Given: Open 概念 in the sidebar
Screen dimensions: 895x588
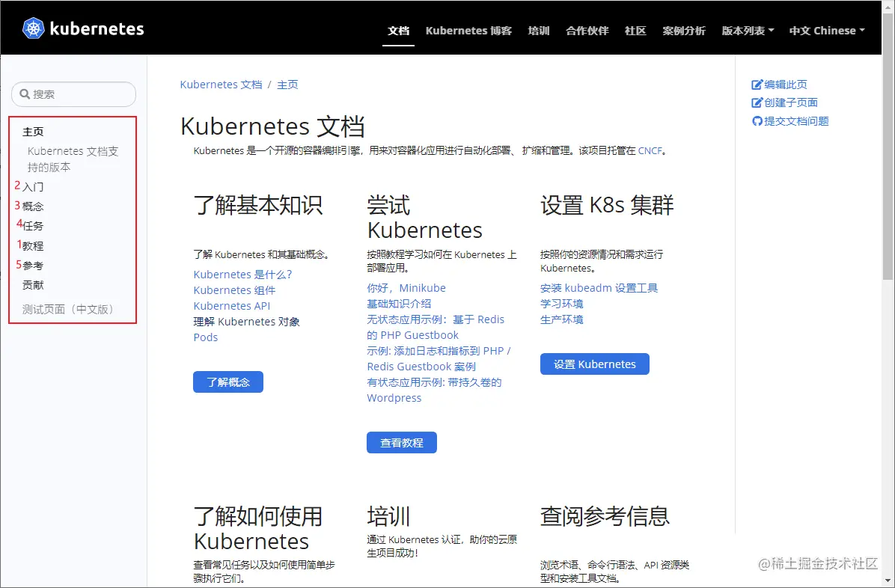Looking at the screenshot, I should coord(33,206).
